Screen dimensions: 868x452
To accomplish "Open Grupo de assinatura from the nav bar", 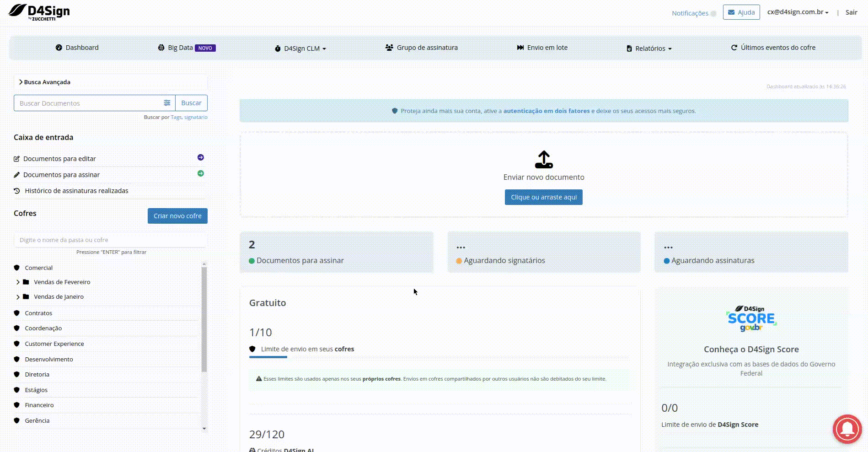I will pos(421,48).
